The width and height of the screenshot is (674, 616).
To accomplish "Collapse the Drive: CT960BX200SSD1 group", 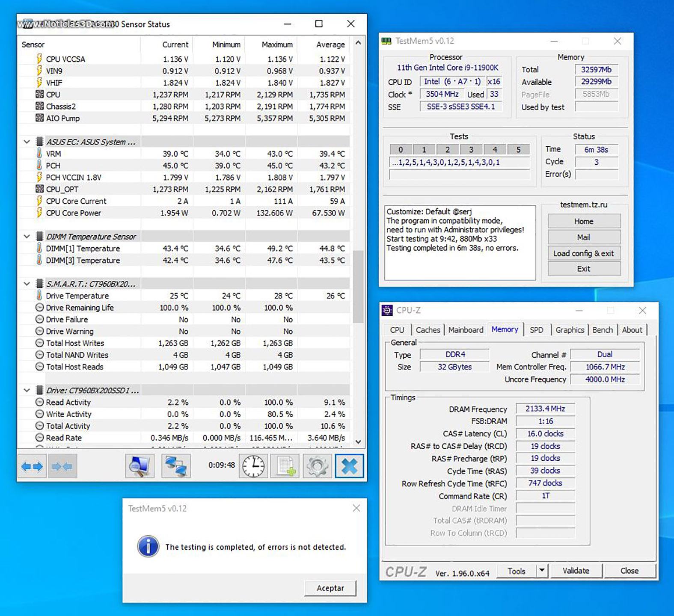I will point(27,390).
